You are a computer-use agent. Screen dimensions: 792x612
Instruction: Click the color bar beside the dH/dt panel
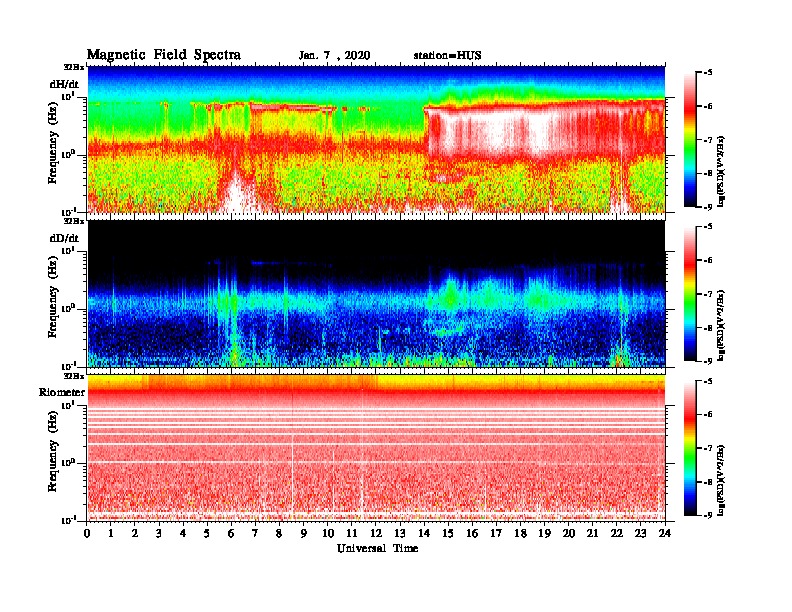[x=690, y=140]
